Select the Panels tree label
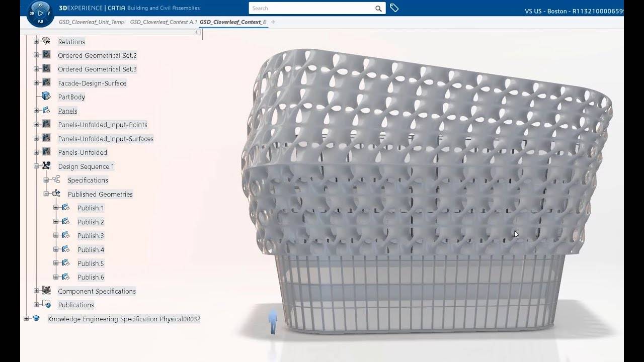Viewport: 644px width, 362px height. click(67, 111)
